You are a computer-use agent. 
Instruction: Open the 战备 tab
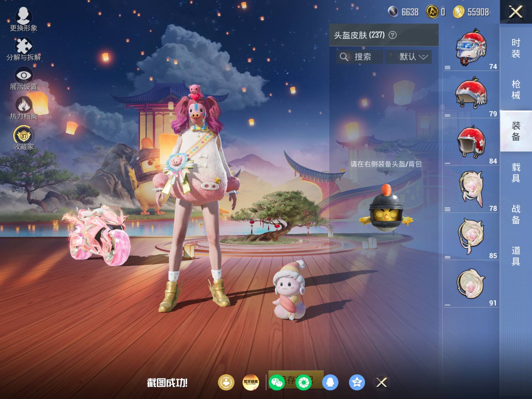click(516, 214)
